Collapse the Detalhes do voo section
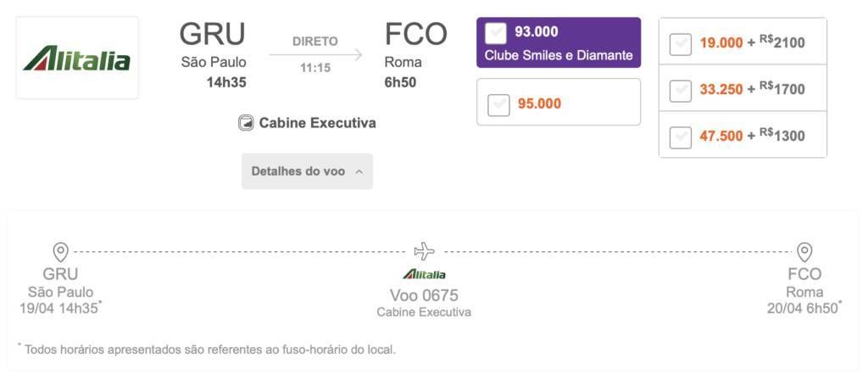 307,171
